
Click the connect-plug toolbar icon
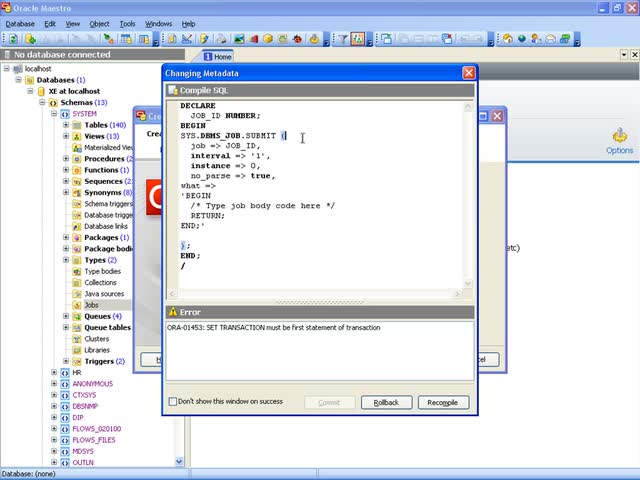coord(109,39)
